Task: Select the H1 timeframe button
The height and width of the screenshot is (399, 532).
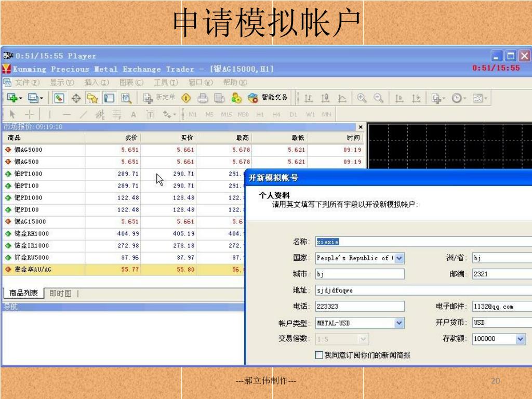Action: tap(260, 114)
